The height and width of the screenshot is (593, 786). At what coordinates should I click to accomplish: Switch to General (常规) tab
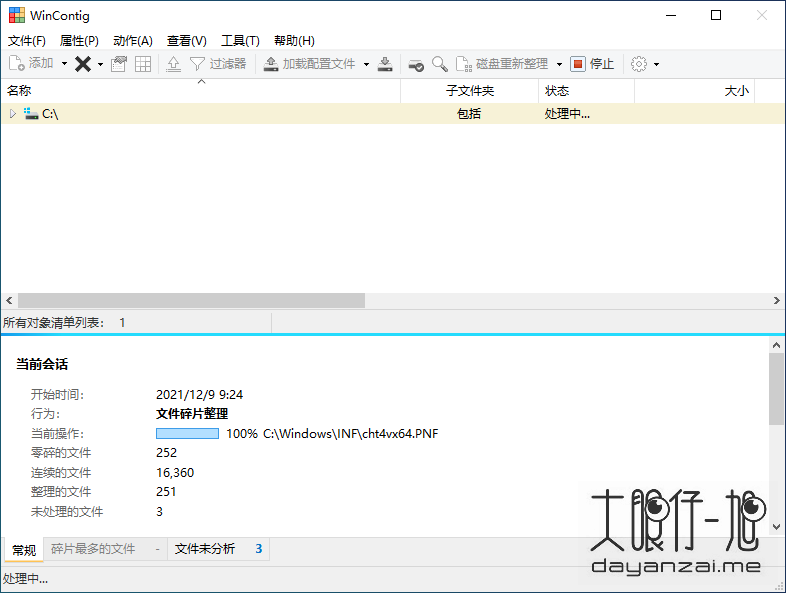point(24,550)
